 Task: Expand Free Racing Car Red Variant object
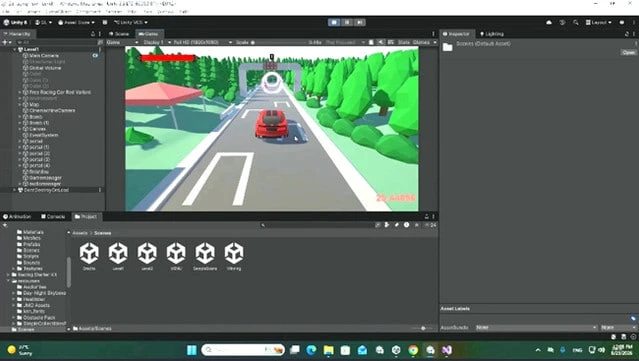(x=20, y=92)
